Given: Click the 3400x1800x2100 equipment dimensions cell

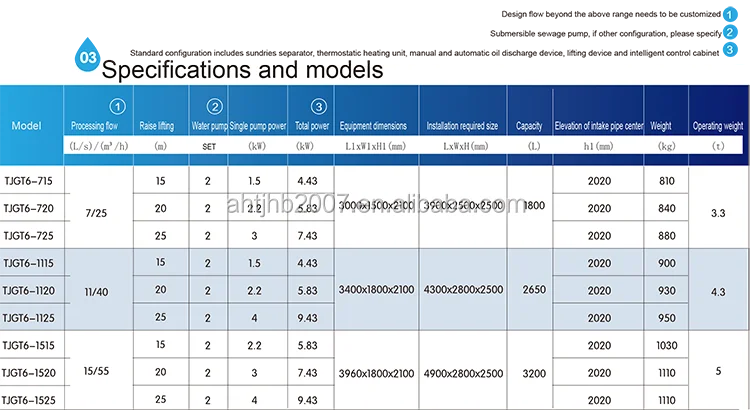Looking at the screenshot, I should 376,290.
